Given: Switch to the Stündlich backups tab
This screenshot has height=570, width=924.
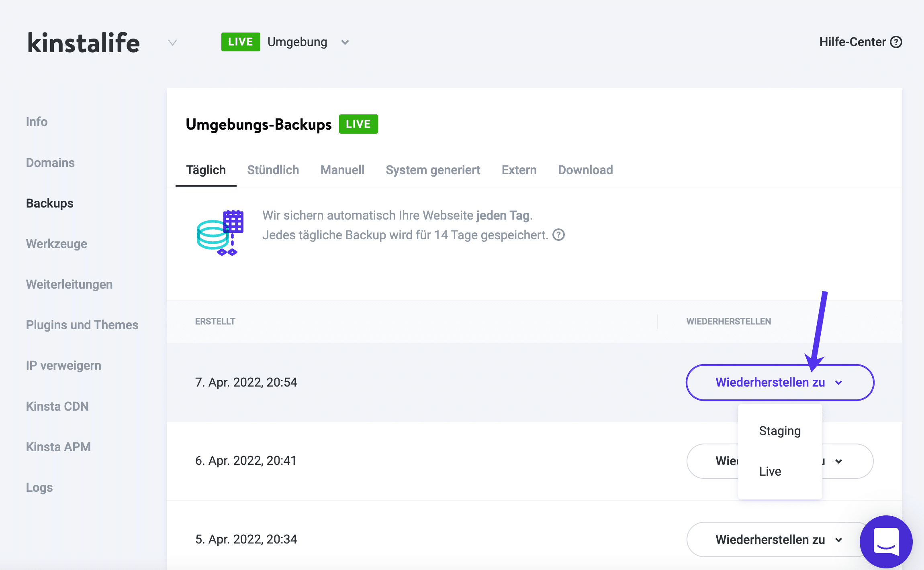Looking at the screenshot, I should coord(273,170).
